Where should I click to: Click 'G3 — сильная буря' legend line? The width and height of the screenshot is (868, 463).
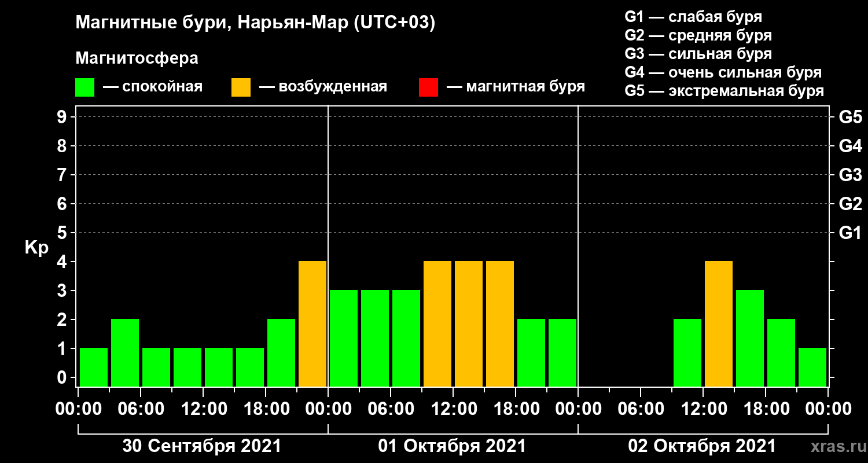[698, 54]
